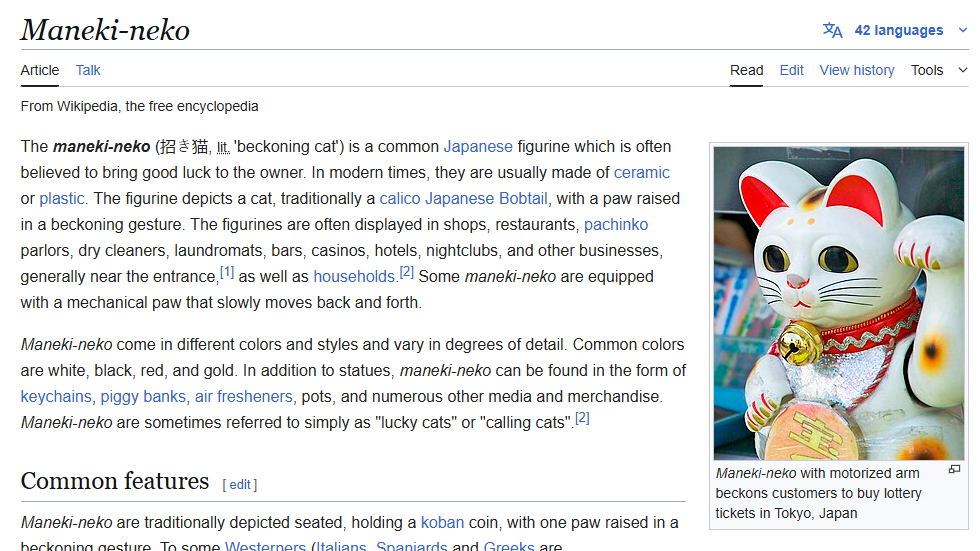This screenshot has width=980, height=551.
Task: Follow the calico link
Action: click(x=399, y=199)
